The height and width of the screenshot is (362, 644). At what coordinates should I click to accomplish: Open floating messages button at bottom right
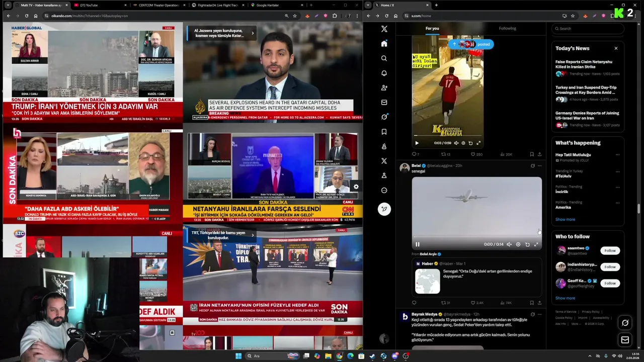tap(625, 340)
